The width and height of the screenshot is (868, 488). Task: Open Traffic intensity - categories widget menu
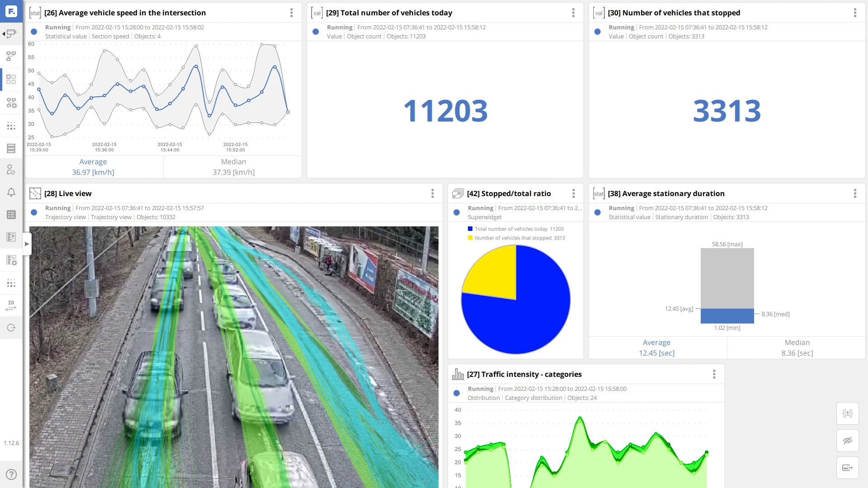714,374
